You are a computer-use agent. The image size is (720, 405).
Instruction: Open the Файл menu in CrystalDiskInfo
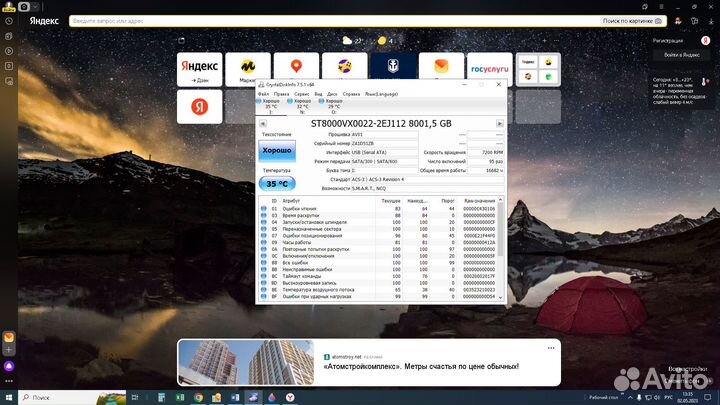click(263, 94)
